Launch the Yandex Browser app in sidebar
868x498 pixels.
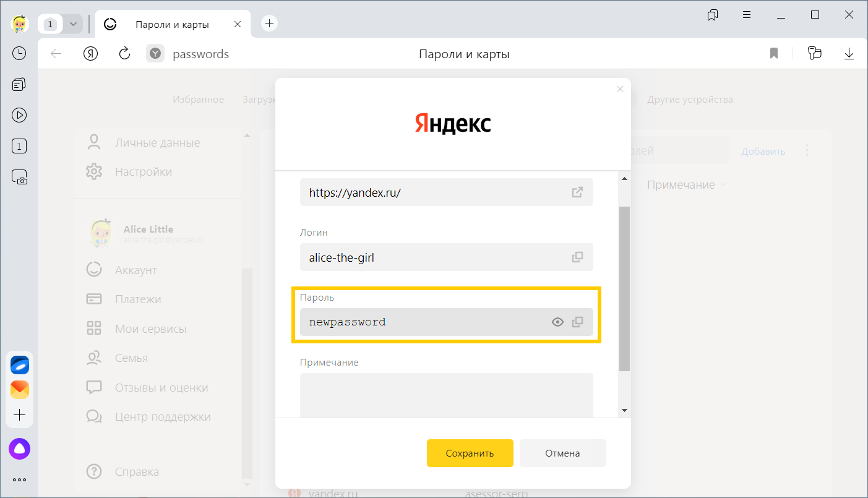(20, 365)
